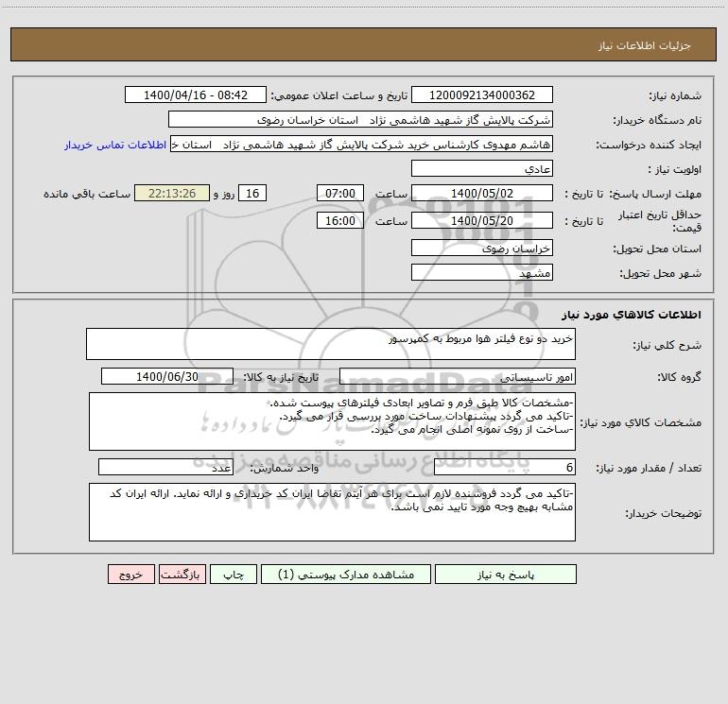This screenshot has height=704, width=728.
Task: Click the تاریخ و ساعت اعلان عمومی label
Action: (339, 95)
